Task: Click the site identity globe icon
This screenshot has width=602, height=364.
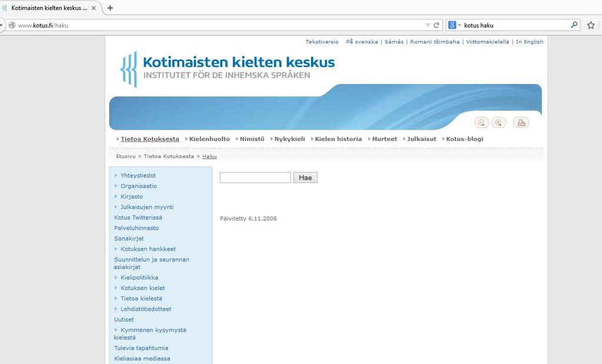Action: pyautogui.click(x=12, y=25)
